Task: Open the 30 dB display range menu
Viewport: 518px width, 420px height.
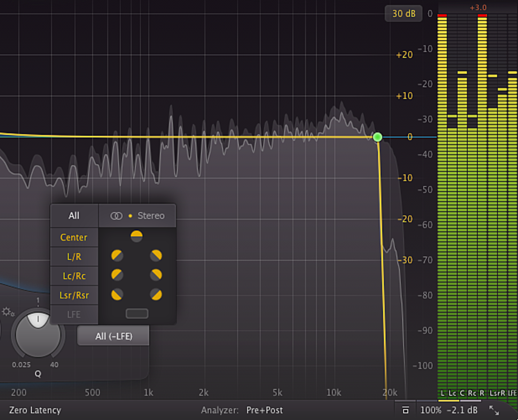Action: [403, 14]
